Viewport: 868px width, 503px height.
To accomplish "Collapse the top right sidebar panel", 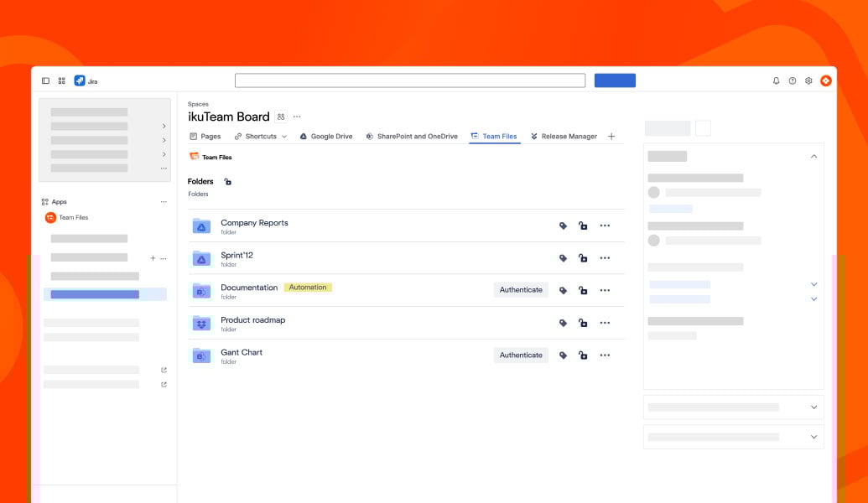I will coord(813,156).
